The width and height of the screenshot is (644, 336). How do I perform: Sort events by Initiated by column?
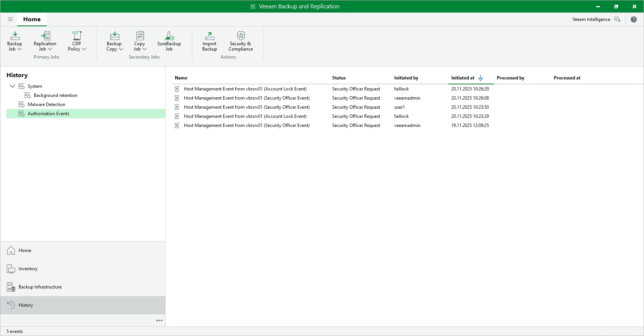point(406,78)
